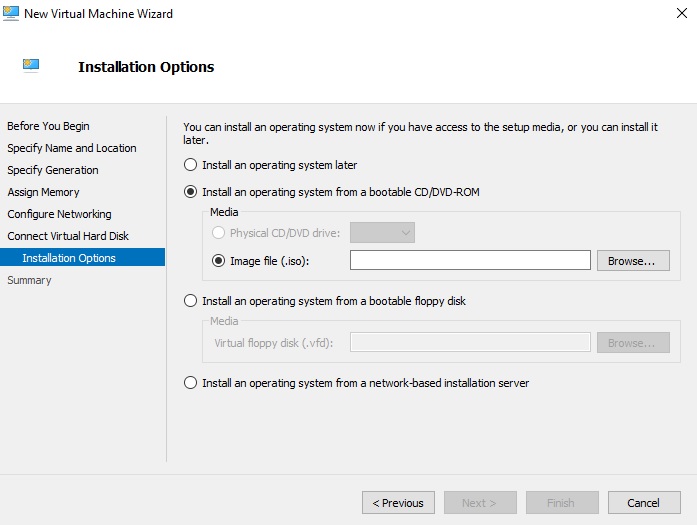Open the Assign Memory step
The height and width of the screenshot is (525, 697).
coord(43,192)
